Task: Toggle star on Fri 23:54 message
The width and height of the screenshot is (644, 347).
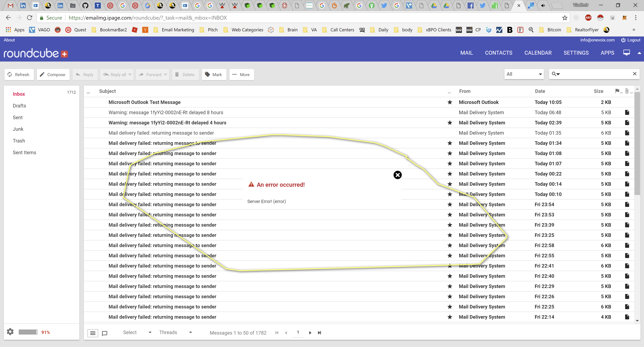Action: point(449,204)
